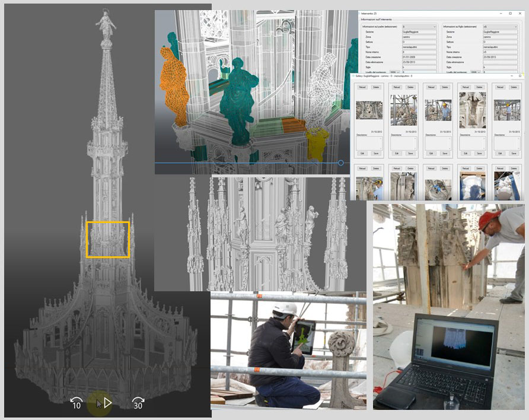This screenshot has width=529, height=420.
Task: Click the figlio Sigla field
Action: coord(500,67)
